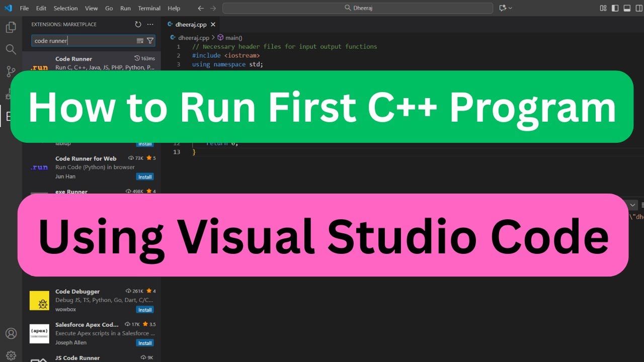Viewport: 644px width, 362px height.
Task: Click the Code Runner .run extension icon
Action: coord(39,67)
